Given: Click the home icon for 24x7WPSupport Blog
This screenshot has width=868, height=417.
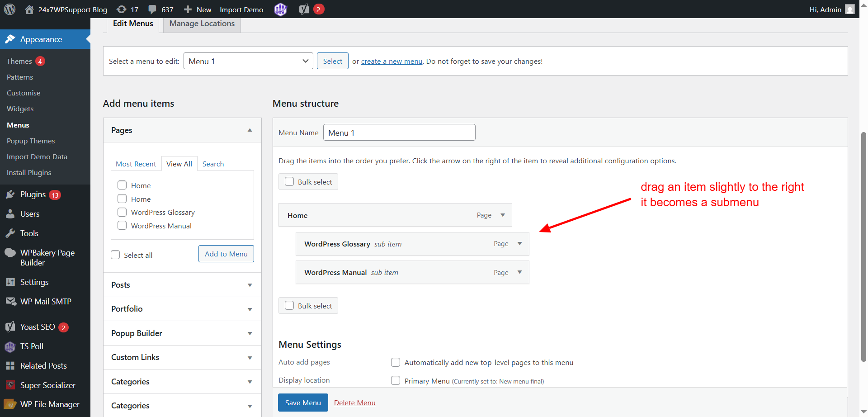Looking at the screenshot, I should (x=29, y=9).
